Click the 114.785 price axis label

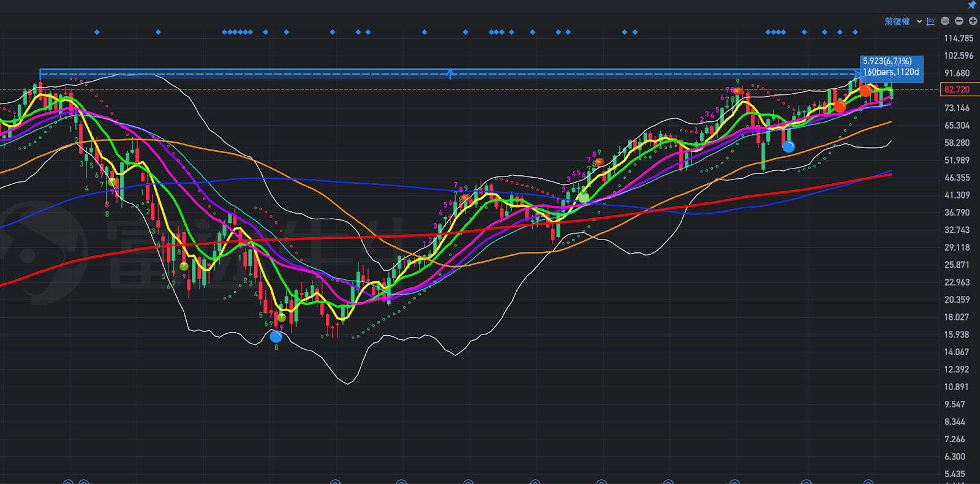click(959, 38)
